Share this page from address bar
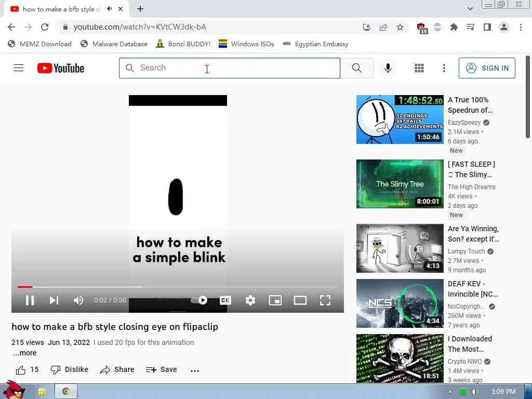 383,27
